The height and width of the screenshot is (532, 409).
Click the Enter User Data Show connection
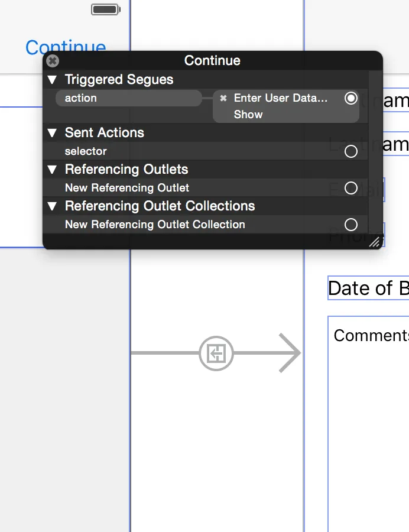[280, 106]
